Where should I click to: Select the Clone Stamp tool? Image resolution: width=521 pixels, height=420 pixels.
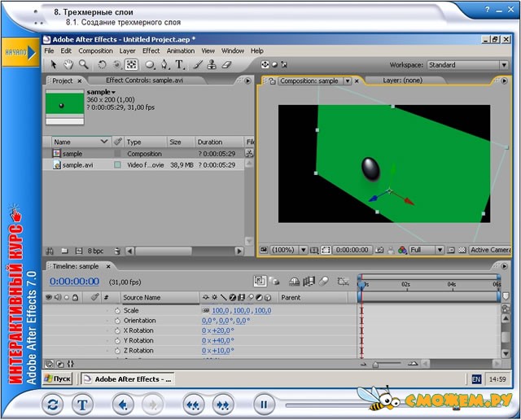click(212, 64)
